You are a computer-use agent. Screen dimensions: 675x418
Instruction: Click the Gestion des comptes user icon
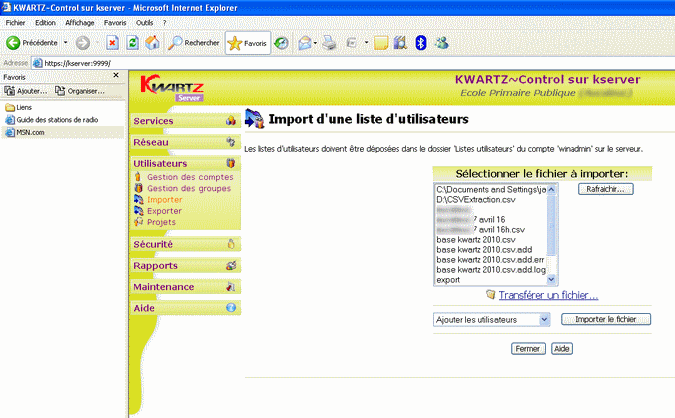[138, 176]
